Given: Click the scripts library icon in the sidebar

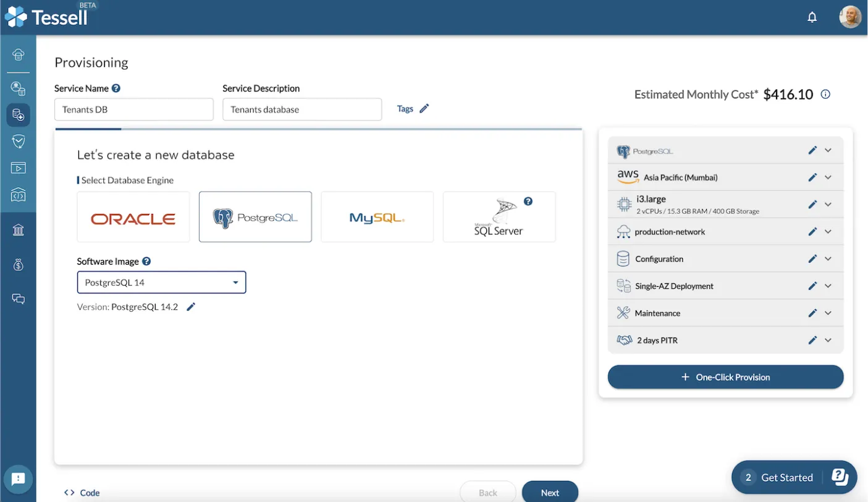Looking at the screenshot, I should [x=18, y=194].
